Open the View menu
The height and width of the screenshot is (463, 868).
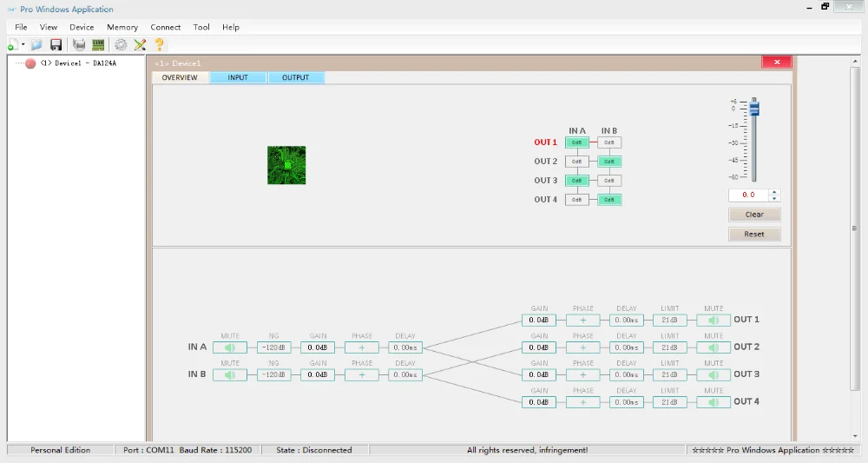pos(48,27)
